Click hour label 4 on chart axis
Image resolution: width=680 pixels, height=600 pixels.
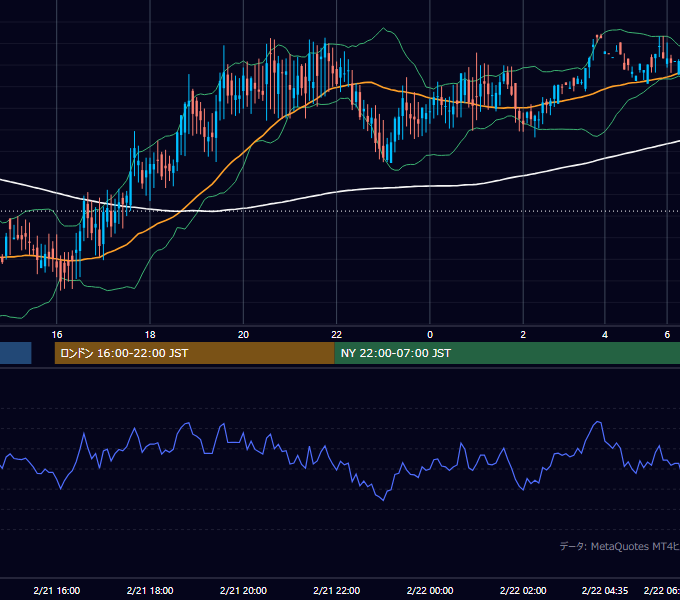click(605, 335)
